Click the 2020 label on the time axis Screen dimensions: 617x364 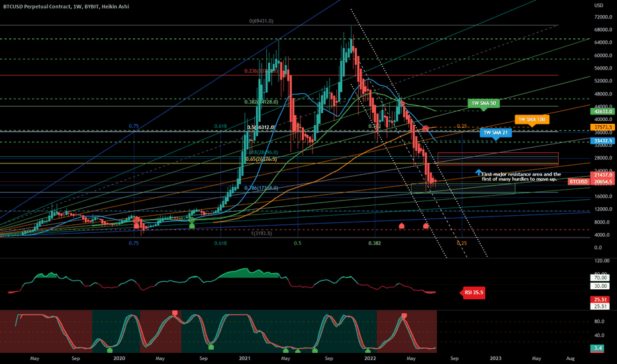click(x=119, y=359)
